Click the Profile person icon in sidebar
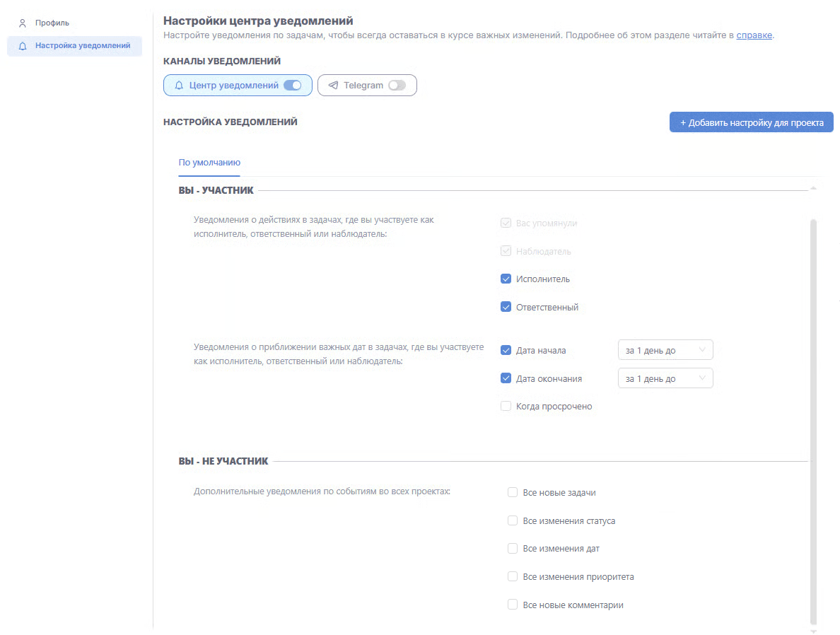Viewport: 840px width, 635px height. click(x=23, y=23)
